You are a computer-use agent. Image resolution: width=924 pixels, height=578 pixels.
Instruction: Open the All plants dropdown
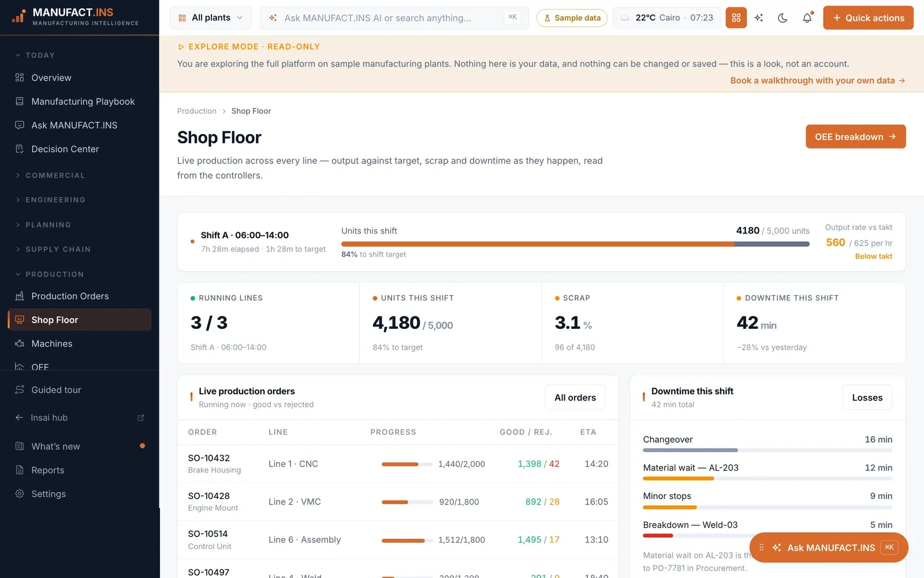pos(210,18)
